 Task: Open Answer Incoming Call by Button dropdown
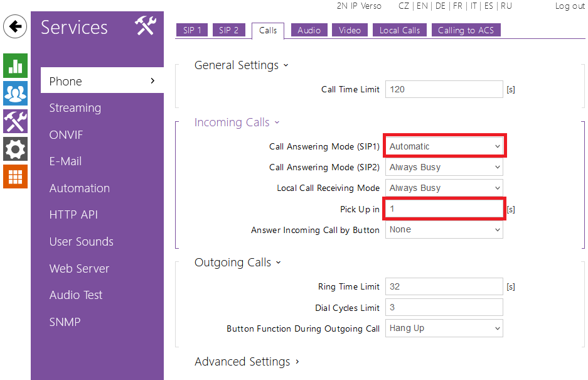coord(444,230)
